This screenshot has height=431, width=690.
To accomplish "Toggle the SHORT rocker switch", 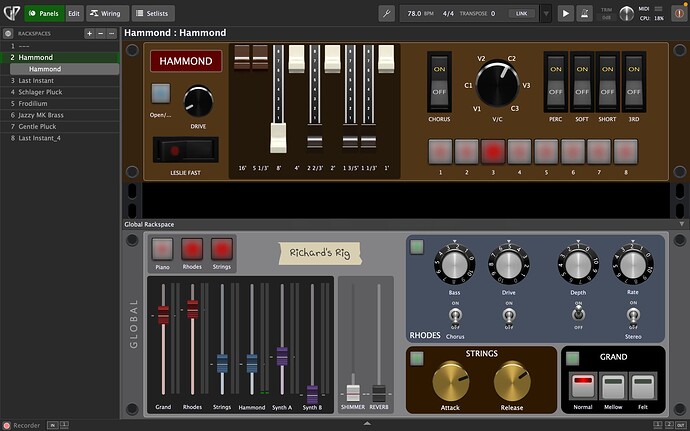I will coord(607,81).
